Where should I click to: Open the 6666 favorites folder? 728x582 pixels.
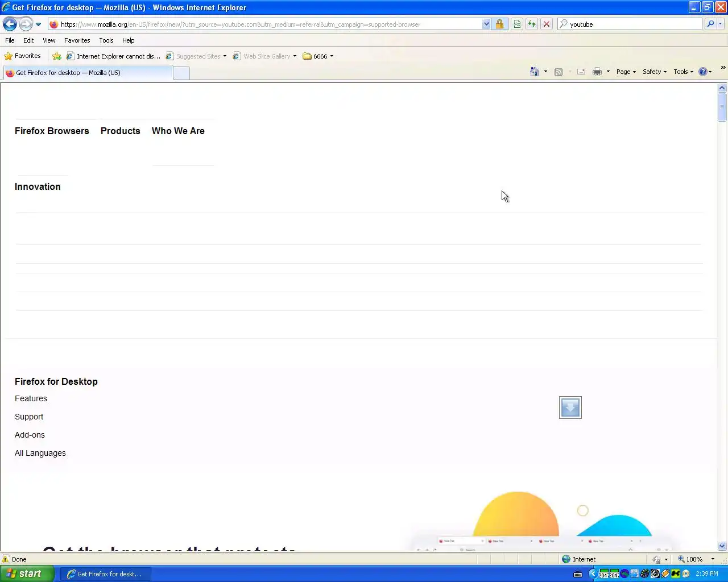click(318, 56)
